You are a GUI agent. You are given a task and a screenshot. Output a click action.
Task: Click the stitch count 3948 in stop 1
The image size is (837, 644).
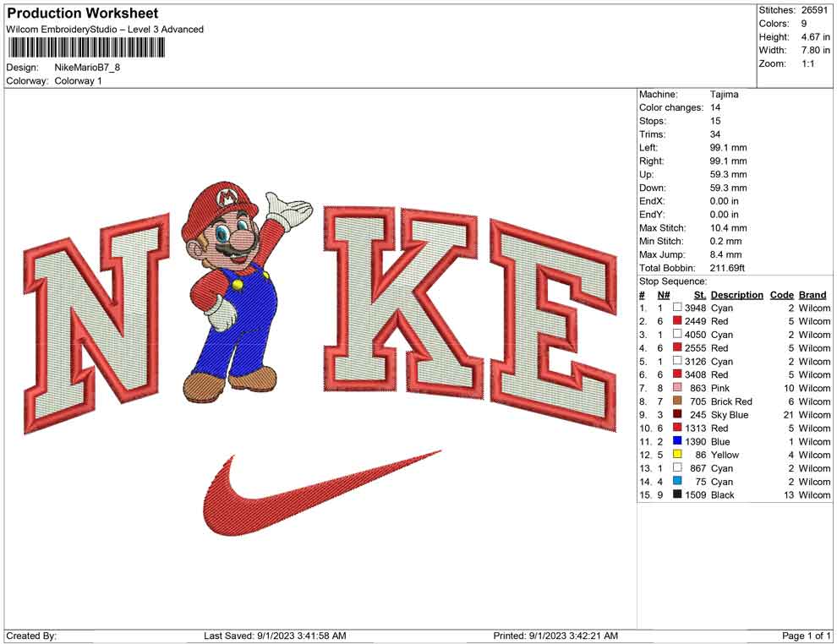tap(695, 308)
